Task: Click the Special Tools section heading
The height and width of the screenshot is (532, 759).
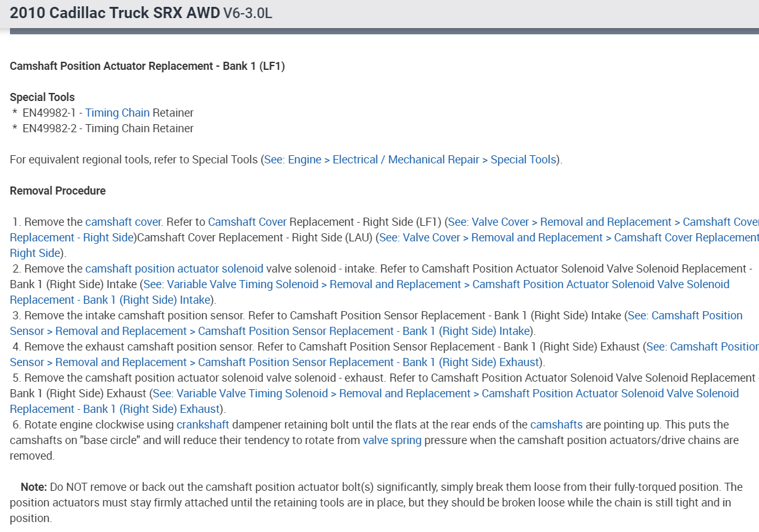Action: tap(42, 97)
